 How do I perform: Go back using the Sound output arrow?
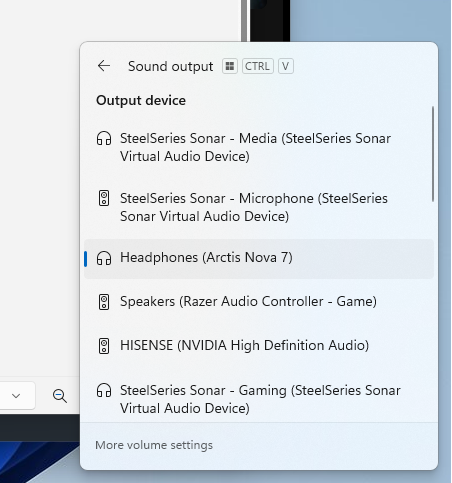(x=104, y=66)
